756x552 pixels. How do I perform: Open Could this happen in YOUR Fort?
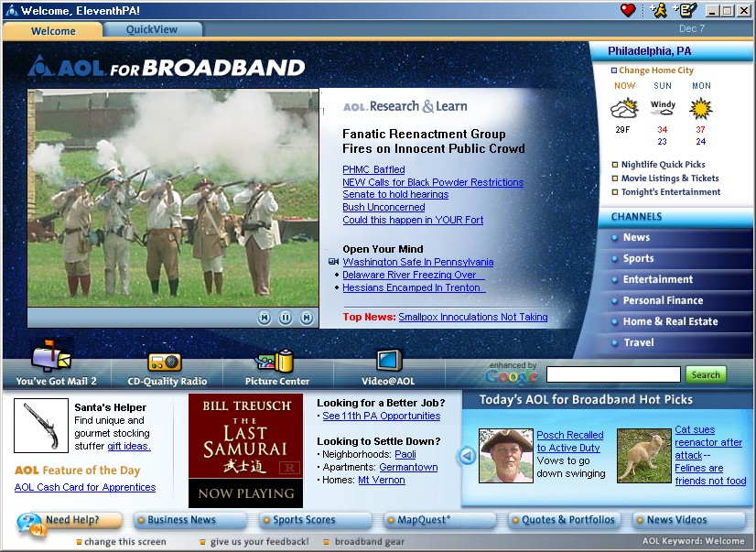(413, 220)
